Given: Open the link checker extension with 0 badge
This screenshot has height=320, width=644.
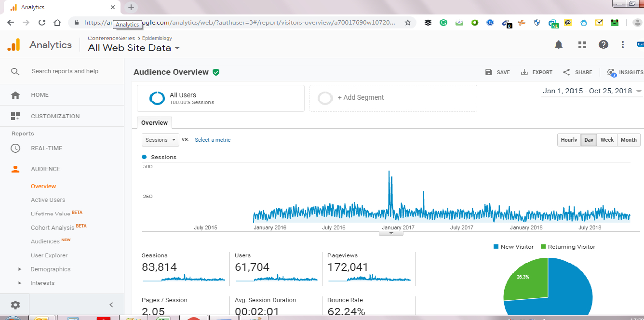Looking at the screenshot, I should click(x=506, y=23).
